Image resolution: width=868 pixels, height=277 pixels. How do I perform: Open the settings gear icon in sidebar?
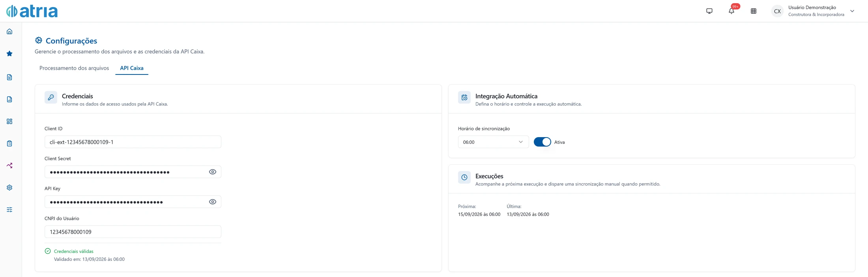pyautogui.click(x=9, y=188)
